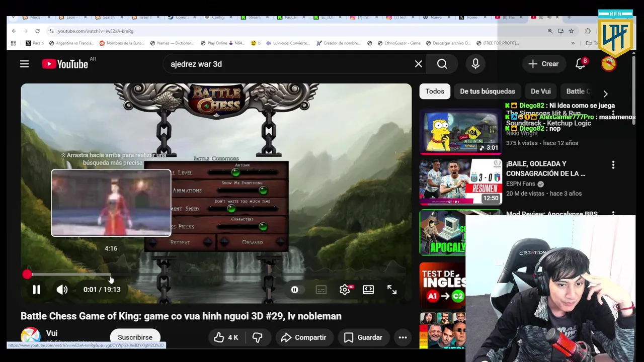The image size is (644, 362).
Task: Open the YouTube hamburger guide menu
Action: click(24, 64)
